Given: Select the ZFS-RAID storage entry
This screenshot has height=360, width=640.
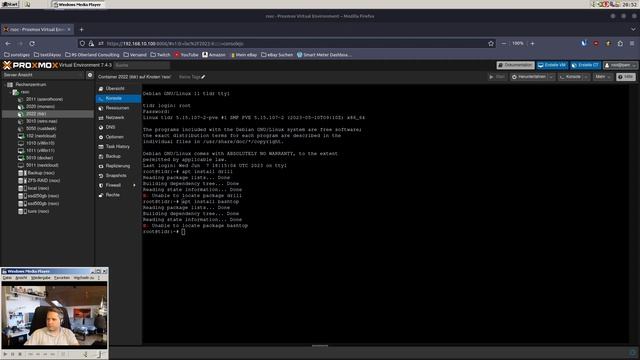Looking at the screenshot, I should pos(43,180).
